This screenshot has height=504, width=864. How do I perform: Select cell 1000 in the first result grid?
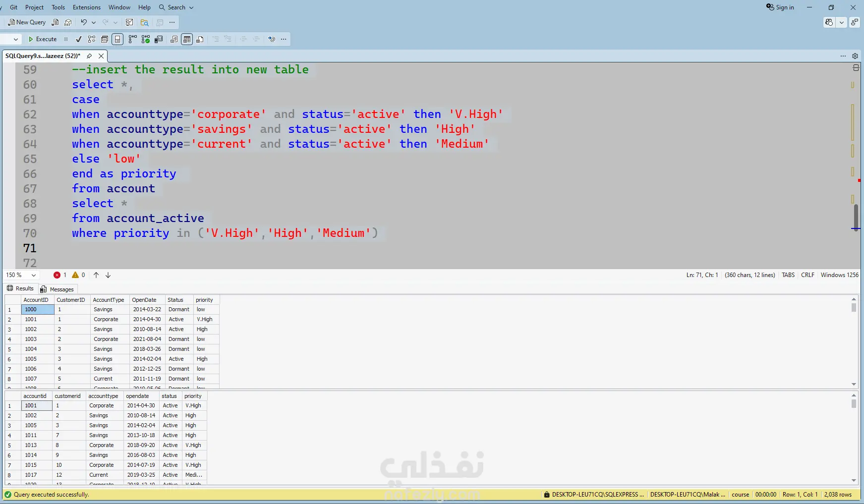click(x=38, y=309)
